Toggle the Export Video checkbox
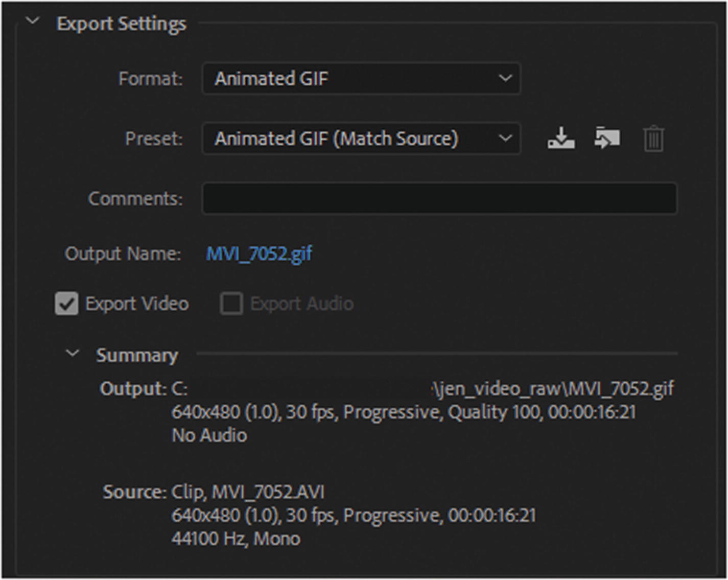This screenshot has width=728, height=580. click(x=67, y=304)
